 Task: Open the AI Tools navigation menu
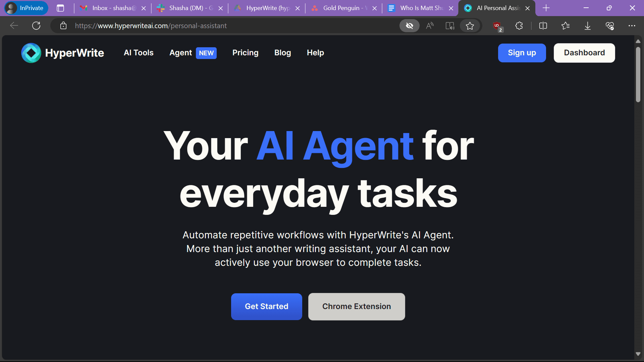click(x=139, y=53)
